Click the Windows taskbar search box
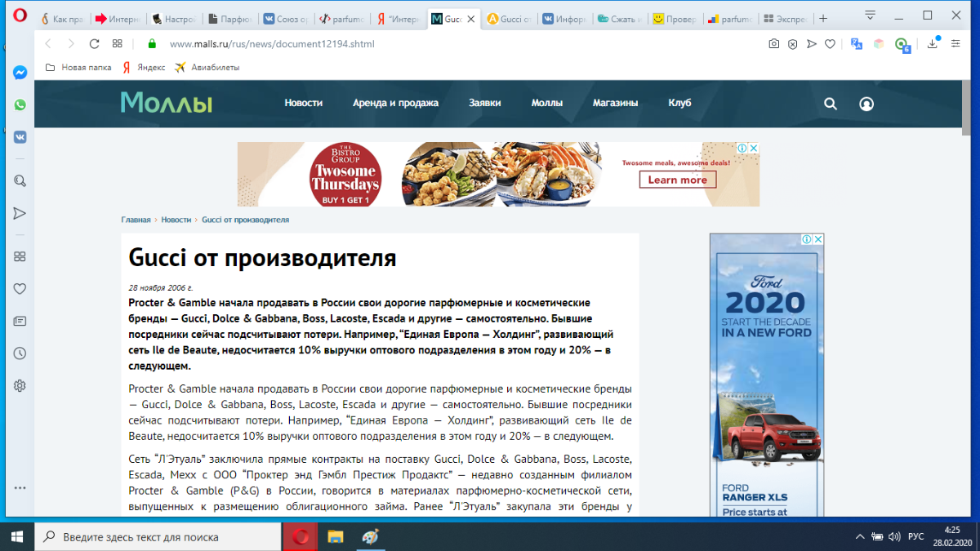This screenshot has width=980, height=551. click(158, 537)
